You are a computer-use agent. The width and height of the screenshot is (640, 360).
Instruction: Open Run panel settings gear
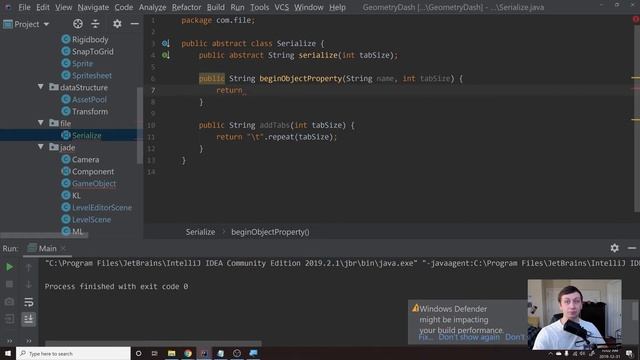tap(614, 248)
